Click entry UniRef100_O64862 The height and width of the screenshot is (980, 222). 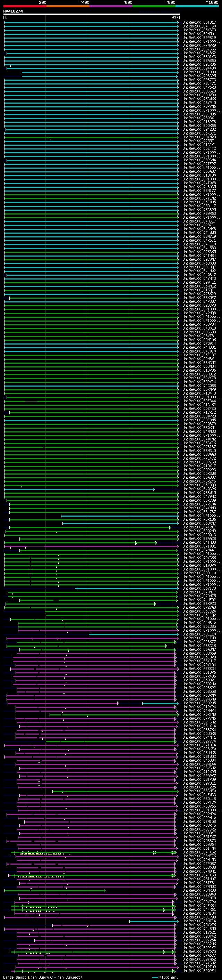click(199, 53)
